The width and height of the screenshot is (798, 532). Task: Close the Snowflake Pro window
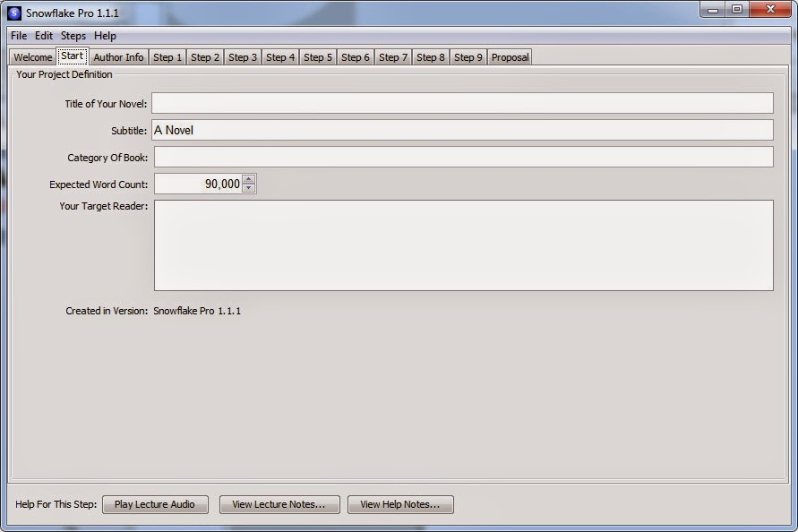click(770, 10)
